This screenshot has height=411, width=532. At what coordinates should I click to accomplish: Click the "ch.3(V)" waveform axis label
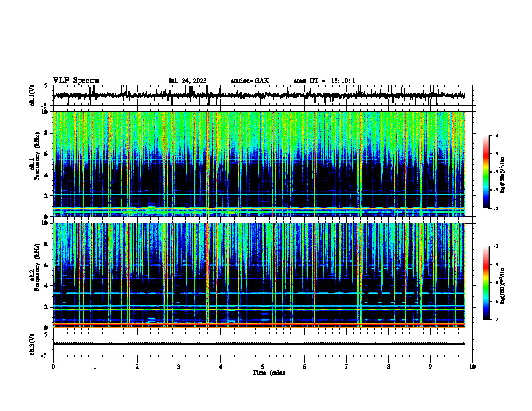coord(32,345)
